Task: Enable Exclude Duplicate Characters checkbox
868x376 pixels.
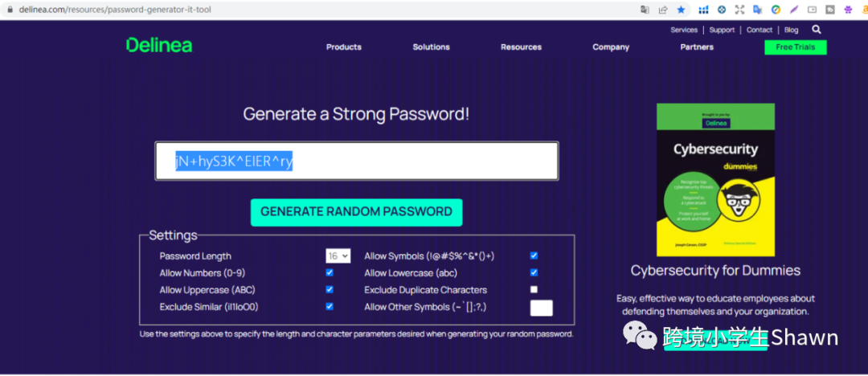Action: [534, 289]
